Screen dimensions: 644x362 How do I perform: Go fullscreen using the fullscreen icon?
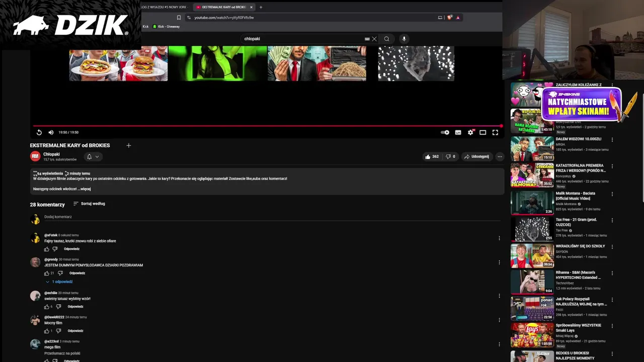(x=495, y=132)
